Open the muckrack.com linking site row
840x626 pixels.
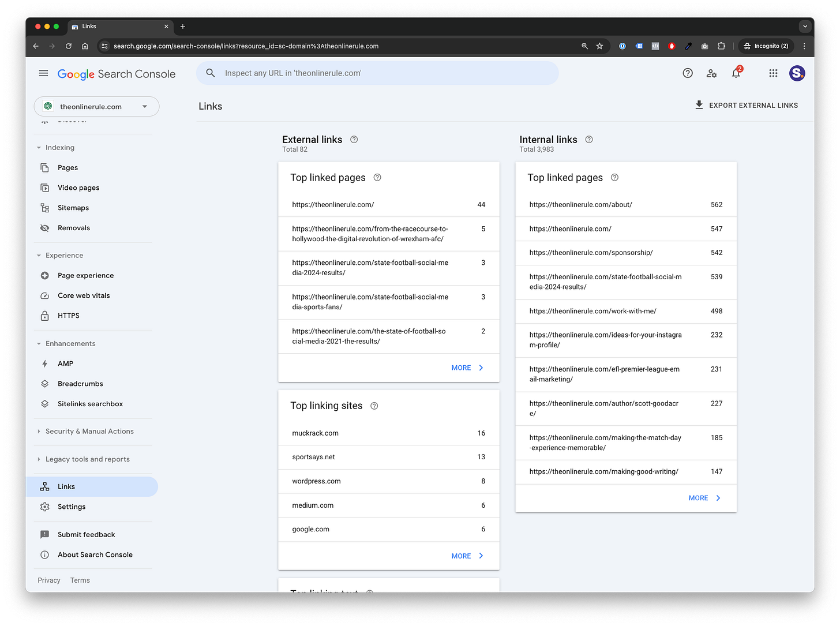389,433
